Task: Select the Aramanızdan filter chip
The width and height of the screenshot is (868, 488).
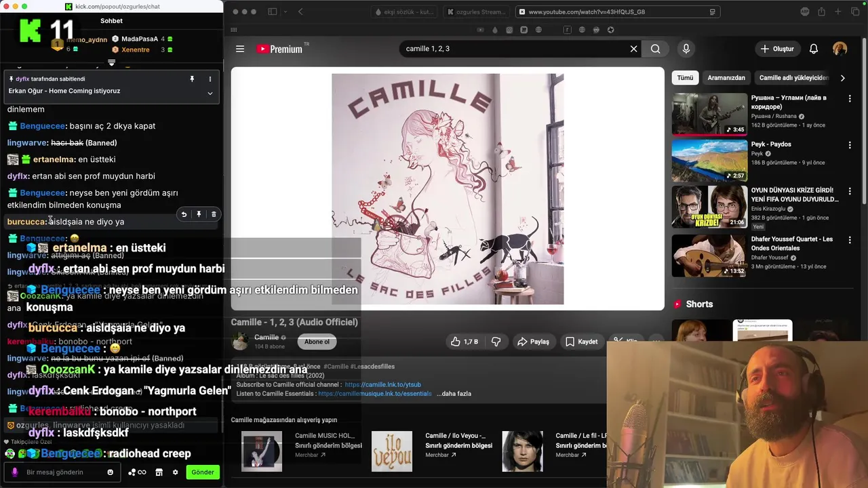Action: (x=726, y=78)
